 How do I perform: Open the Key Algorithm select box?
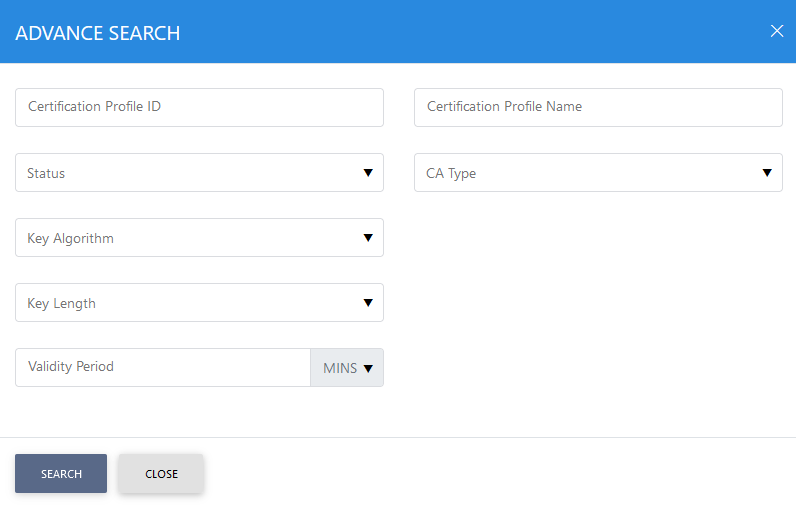(x=199, y=238)
